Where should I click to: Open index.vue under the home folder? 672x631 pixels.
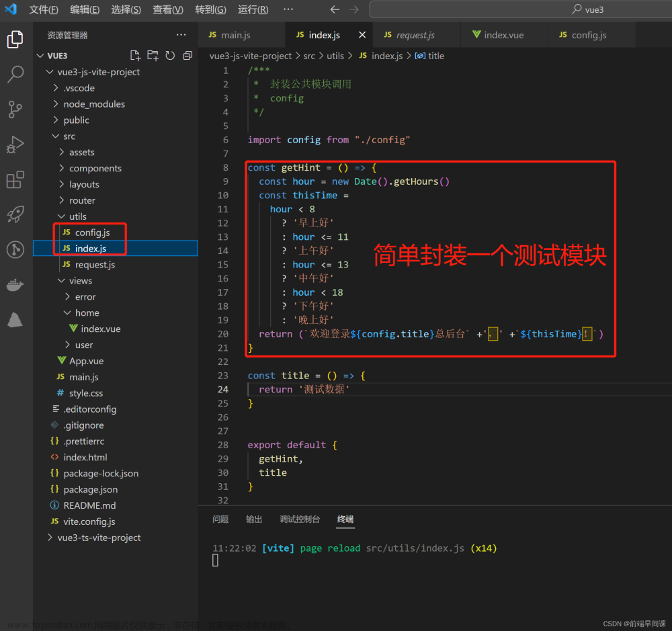coord(116,329)
